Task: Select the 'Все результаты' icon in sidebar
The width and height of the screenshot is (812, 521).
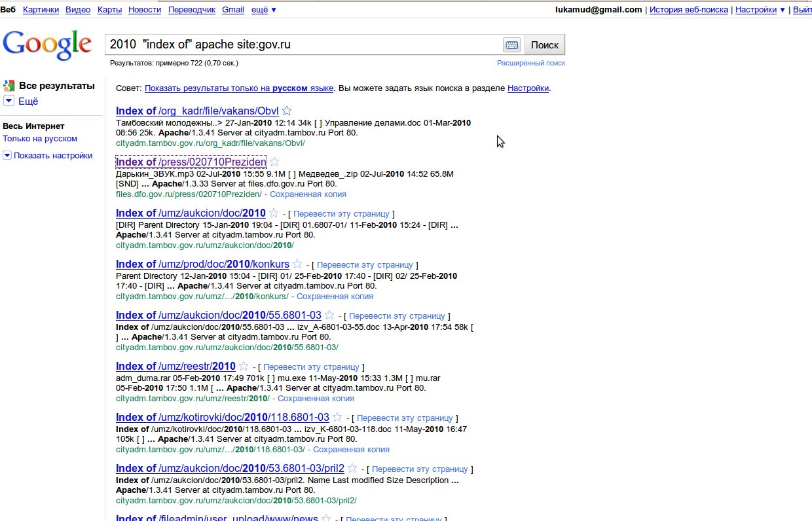Action: [x=9, y=86]
